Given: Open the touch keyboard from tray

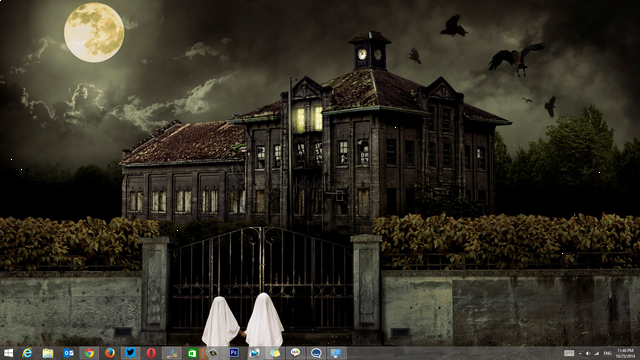Looking at the screenshot, I should (569, 353).
